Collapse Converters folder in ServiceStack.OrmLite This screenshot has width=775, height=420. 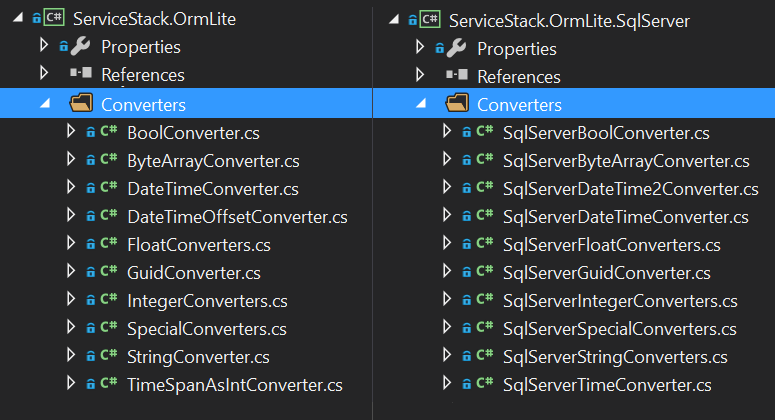[x=45, y=103]
